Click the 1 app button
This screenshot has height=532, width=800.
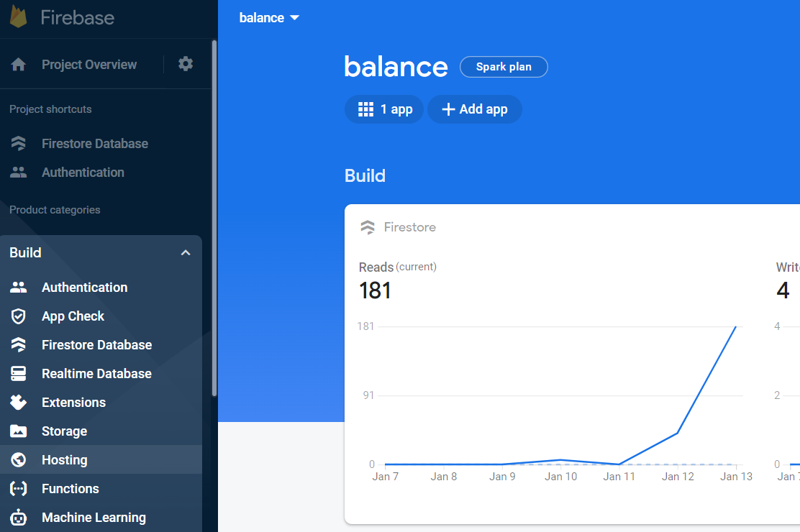pyautogui.click(x=384, y=109)
